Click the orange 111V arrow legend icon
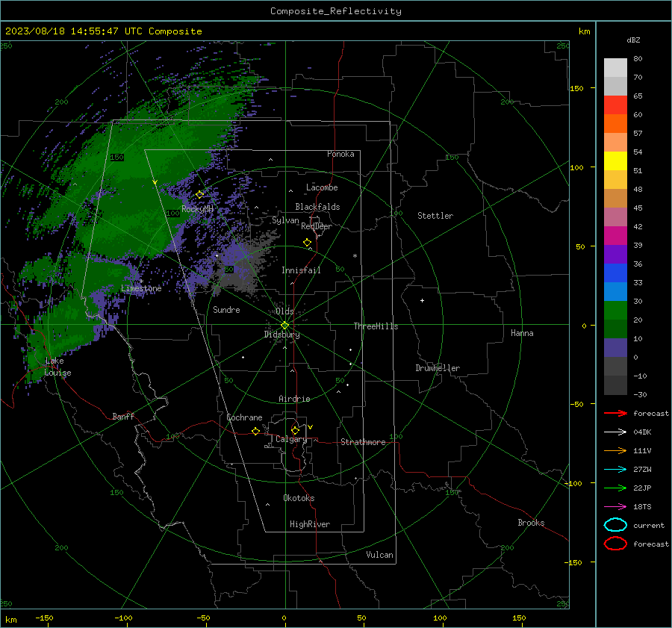Viewport: 672px width, 628px height. (x=615, y=450)
